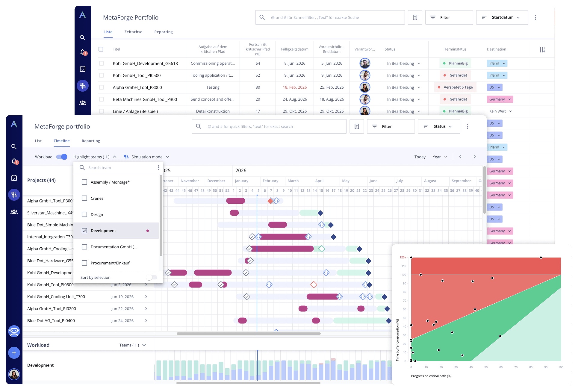
Task: Click bookmark icon next to English search
Action: click(x=357, y=126)
